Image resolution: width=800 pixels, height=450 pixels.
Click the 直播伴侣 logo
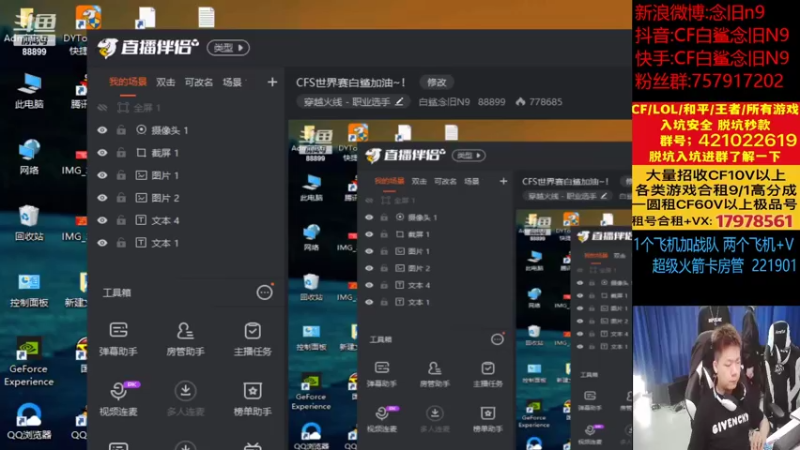tap(147, 47)
